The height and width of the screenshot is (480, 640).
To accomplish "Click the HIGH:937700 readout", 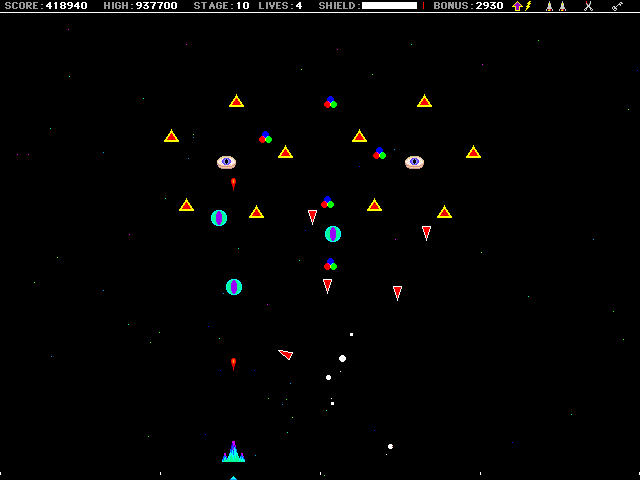I will click(140, 6).
